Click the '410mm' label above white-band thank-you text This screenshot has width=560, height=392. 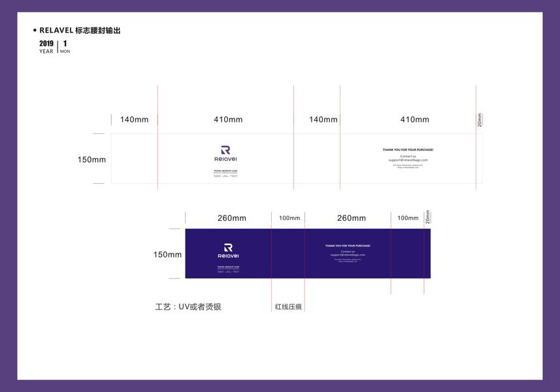click(415, 120)
